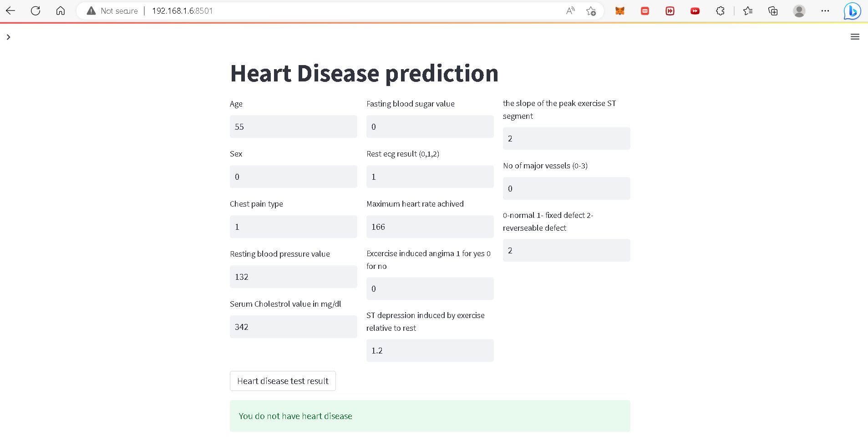Open the Streamlit hamburger menu
This screenshot has width=868, height=445.
[x=855, y=37]
